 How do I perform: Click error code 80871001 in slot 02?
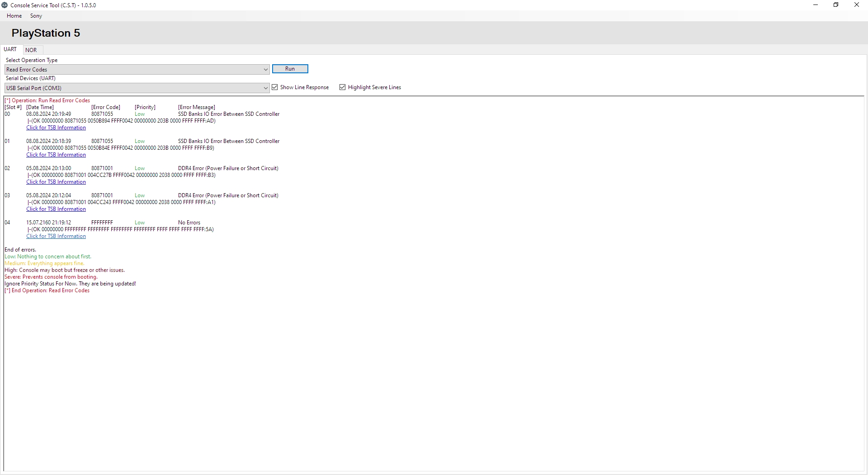[102, 168]
